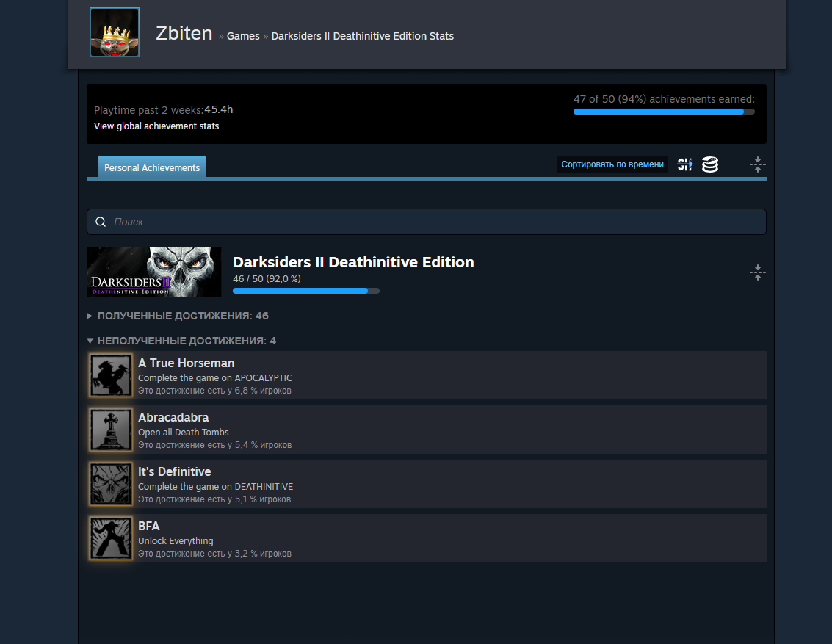The image size is (832, 644).
Task: Click the 6,8 % players stat line
Action: tap(215, 391)
